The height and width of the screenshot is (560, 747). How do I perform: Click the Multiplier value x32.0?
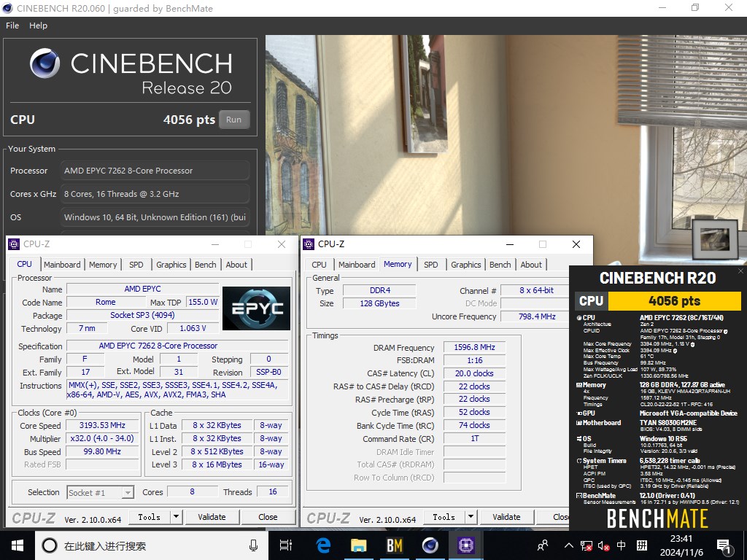tap(102, 438)
